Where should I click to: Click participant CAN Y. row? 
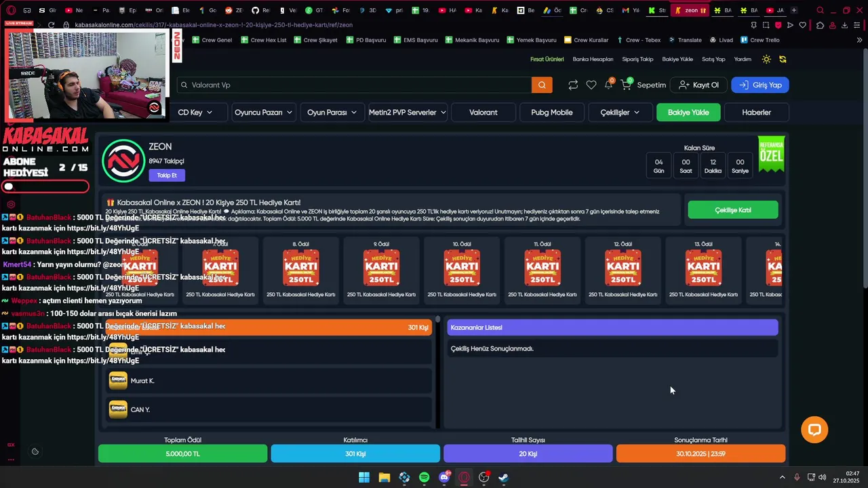click(x=269, y=409)
